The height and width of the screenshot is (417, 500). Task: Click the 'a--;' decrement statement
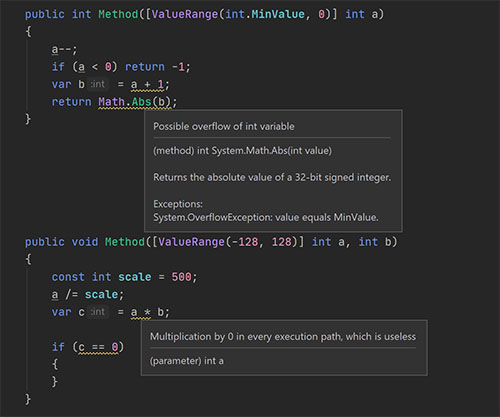pos(64,49)
